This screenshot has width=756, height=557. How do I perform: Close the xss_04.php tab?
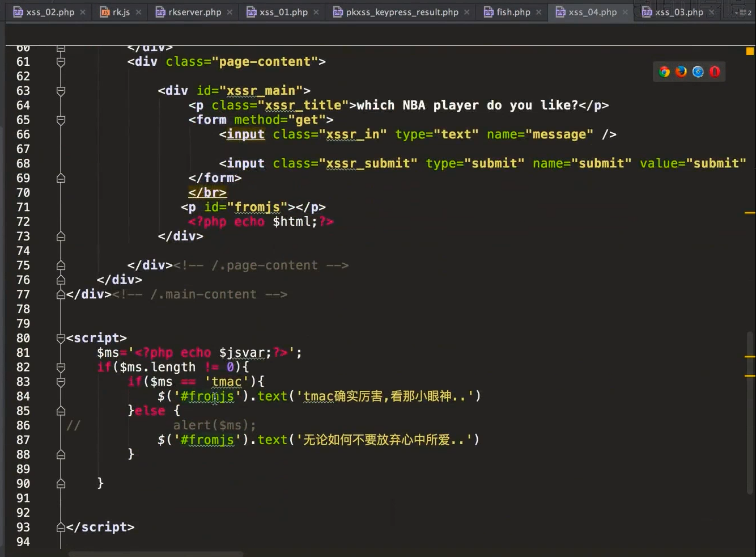[x=625, y=12]
